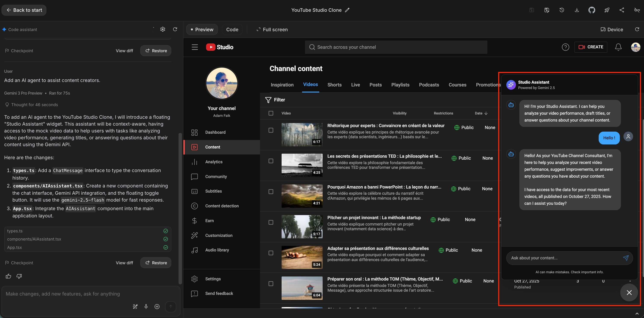Expand Thought for 46 seconds section

[x=34, y=105]
